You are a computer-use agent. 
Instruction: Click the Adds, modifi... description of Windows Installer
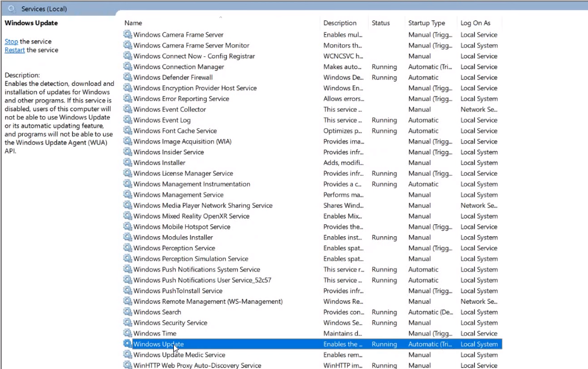click(x=343, y=162)
